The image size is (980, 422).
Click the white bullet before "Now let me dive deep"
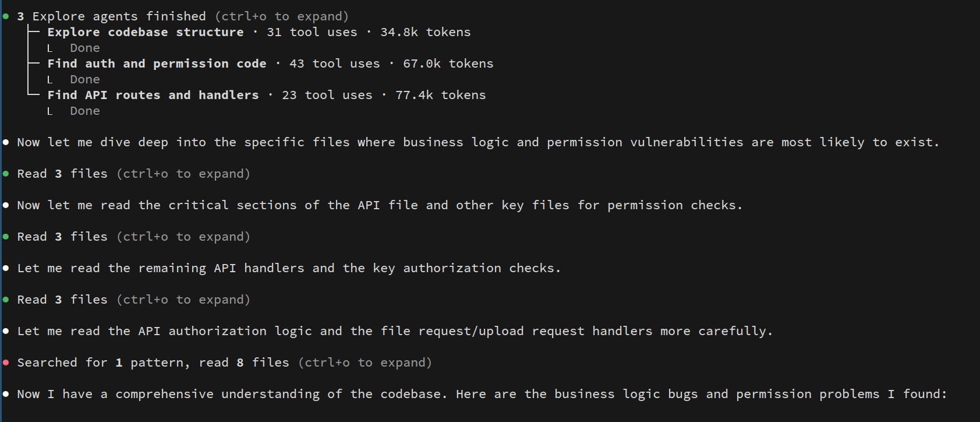(6, 142)
